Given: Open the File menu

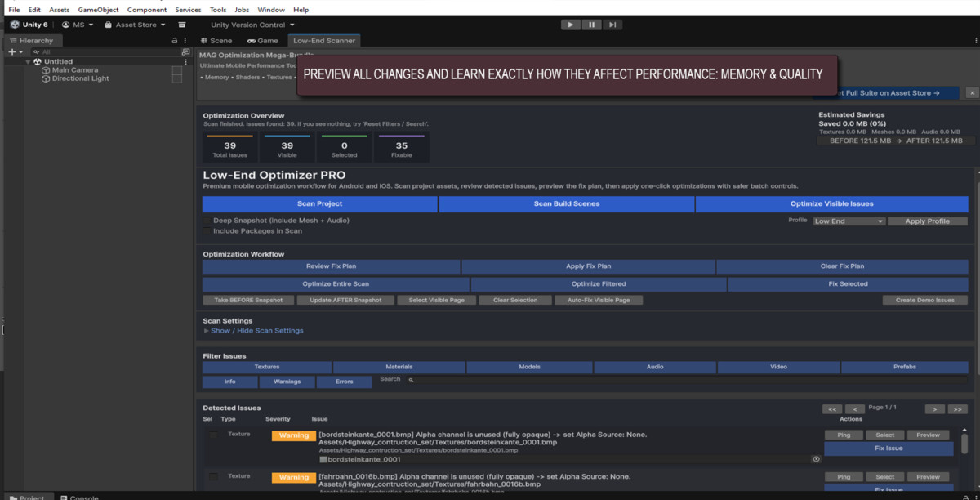Looking at the screenshot, I should pyautogui.click(x=14, y=10).
